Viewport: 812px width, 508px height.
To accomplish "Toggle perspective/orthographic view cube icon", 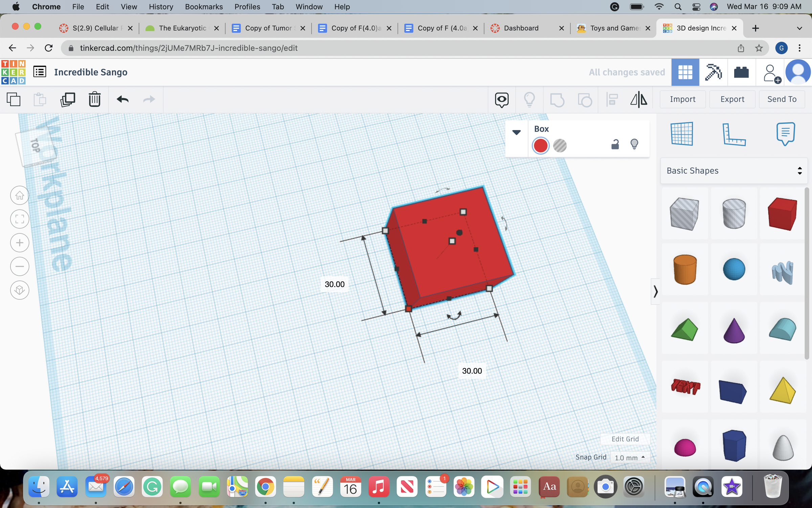I will tap(20, 290).
